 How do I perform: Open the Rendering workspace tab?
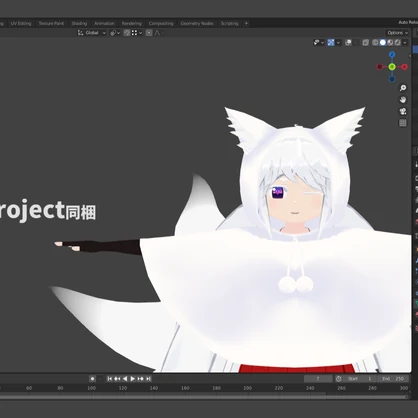click(131, 23)
